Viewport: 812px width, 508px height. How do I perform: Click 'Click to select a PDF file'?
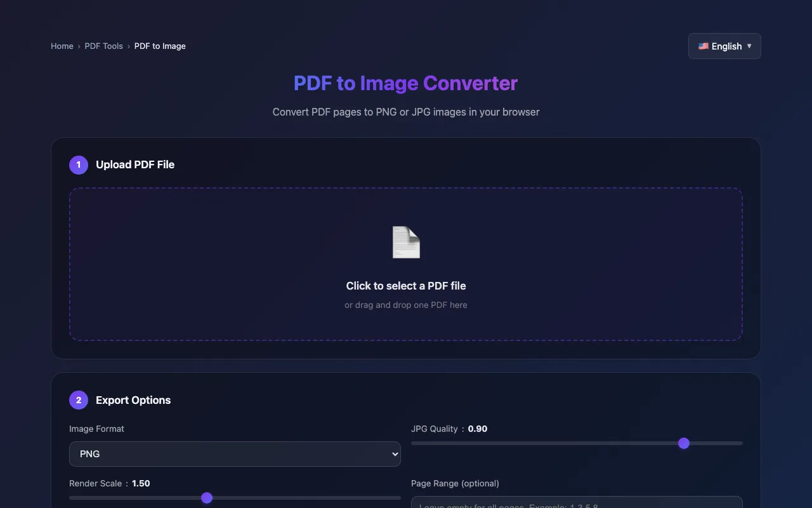tap(406, 286)
